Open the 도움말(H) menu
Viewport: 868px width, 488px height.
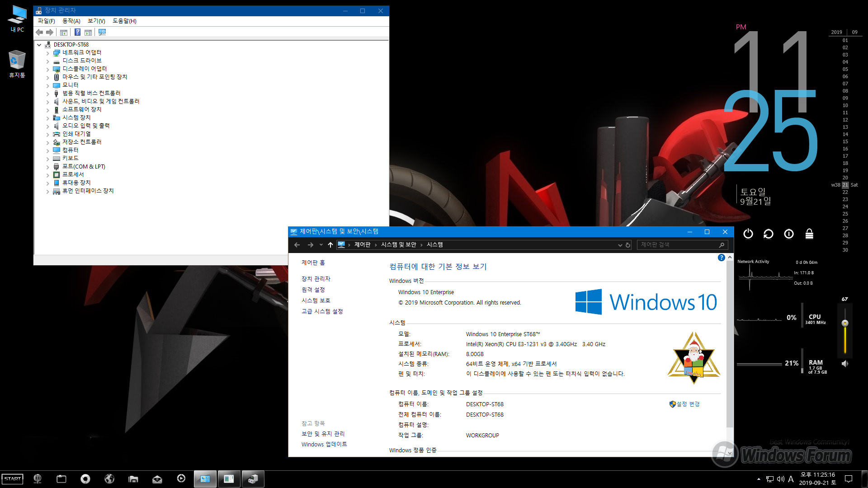[x=125, y=21]
